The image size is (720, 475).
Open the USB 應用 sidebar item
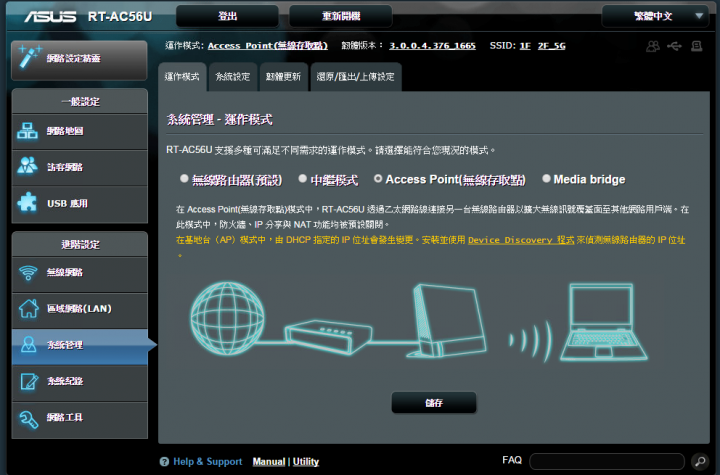(x=79, y=204)
